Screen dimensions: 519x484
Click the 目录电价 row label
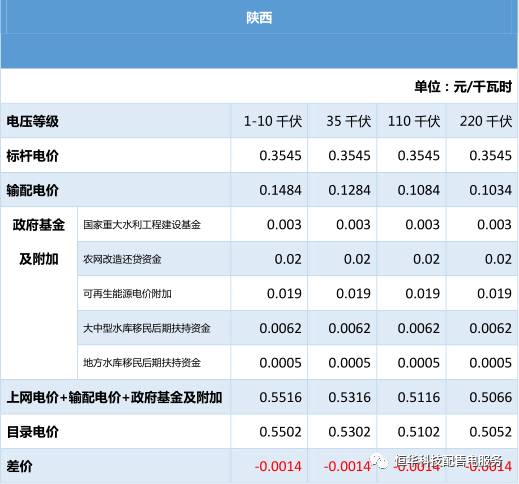click(33, 432)
